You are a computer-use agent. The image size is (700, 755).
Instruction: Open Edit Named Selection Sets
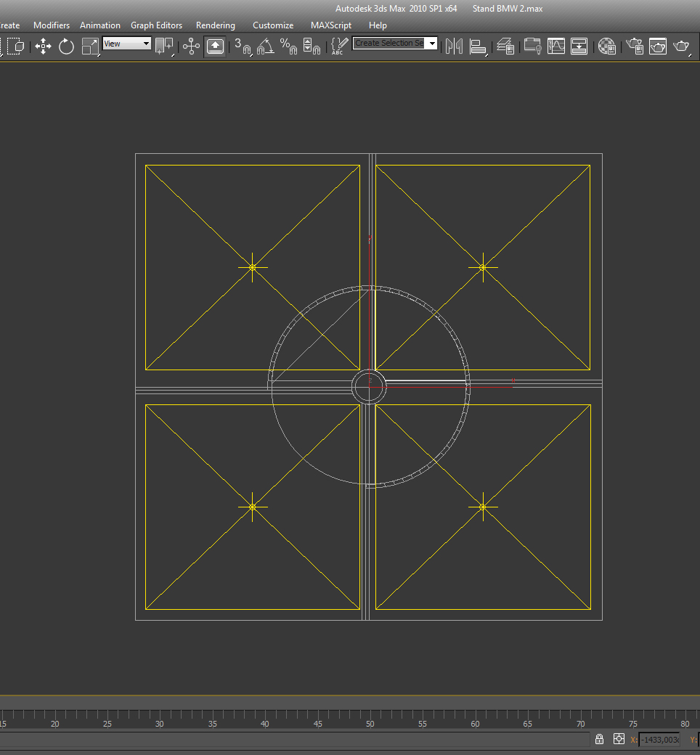(340, 46)
